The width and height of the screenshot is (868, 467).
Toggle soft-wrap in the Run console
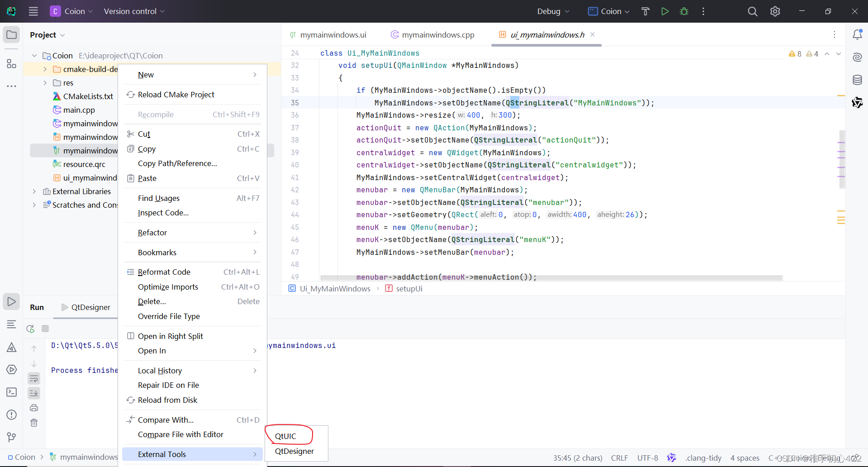(x=34, y=378)
